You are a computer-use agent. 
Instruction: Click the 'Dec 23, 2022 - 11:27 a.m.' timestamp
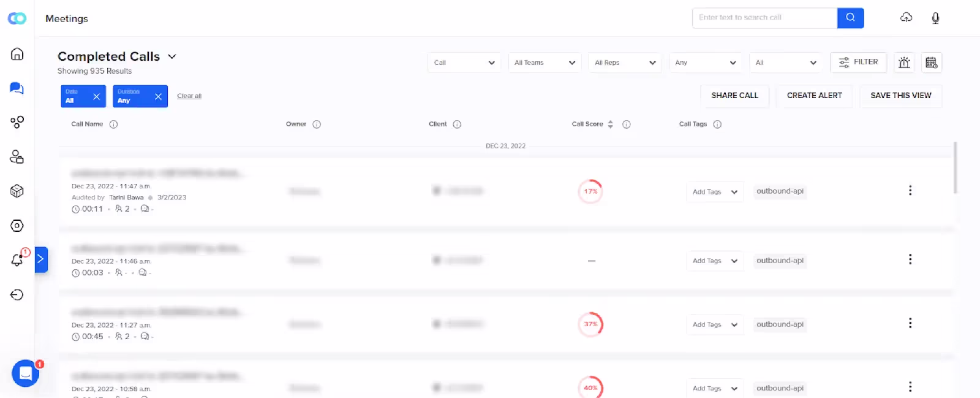click(x=111, y=326)
